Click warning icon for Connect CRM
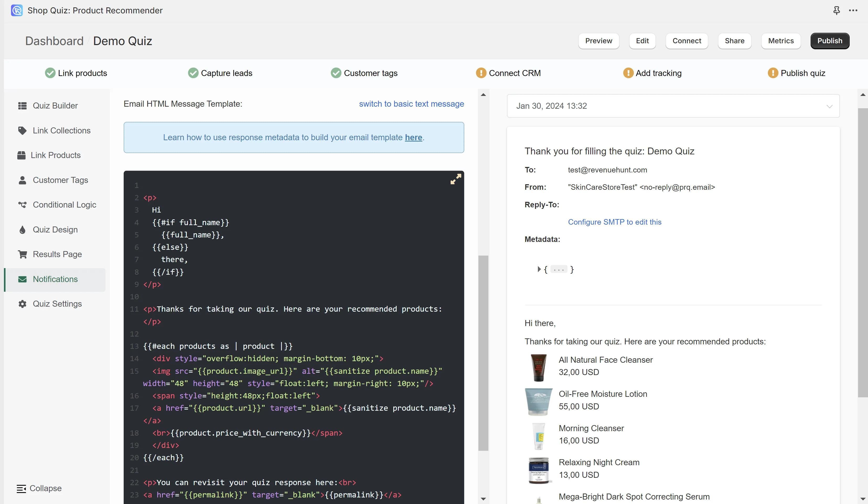868x504 pixels. point(481,73)
